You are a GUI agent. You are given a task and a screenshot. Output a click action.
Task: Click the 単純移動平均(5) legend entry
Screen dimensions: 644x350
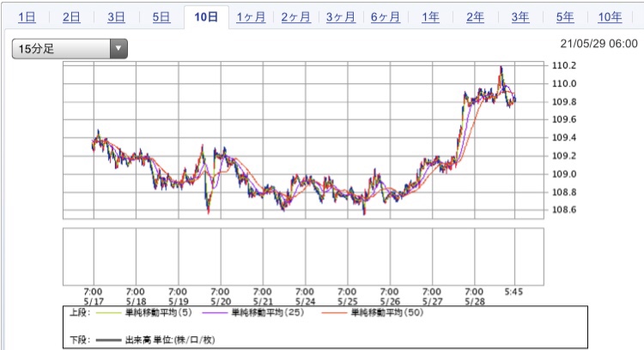click(159, 312)
